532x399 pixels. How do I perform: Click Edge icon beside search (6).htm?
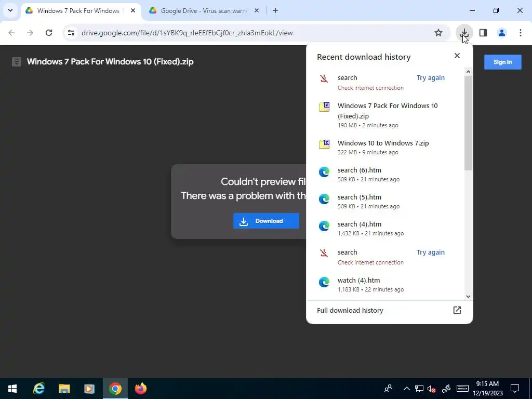tap(324, 171)
